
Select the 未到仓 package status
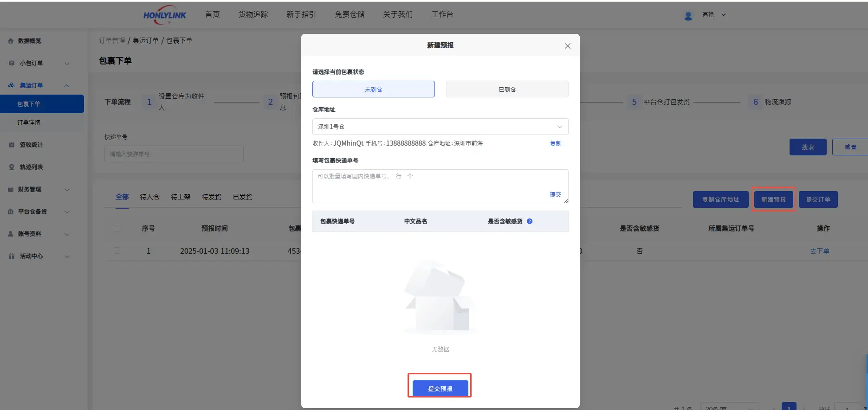click(373, 89)
